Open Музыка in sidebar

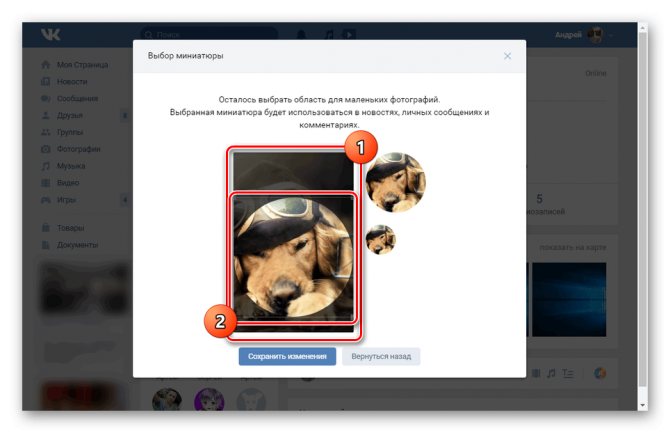point(71,166)
